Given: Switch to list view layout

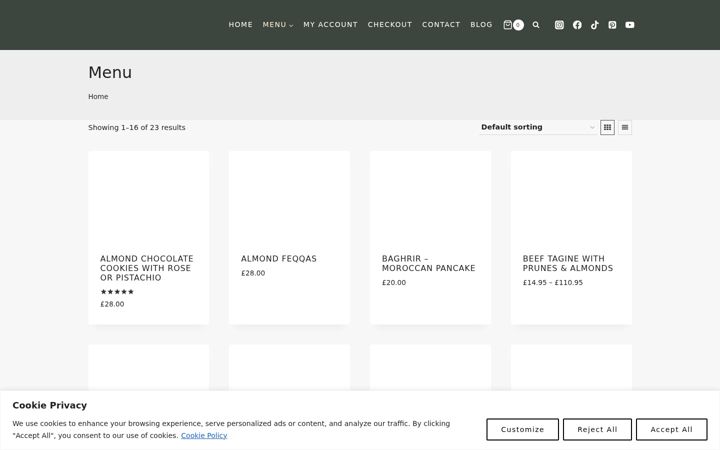Looking at the screenshot, I should point(625,127).
